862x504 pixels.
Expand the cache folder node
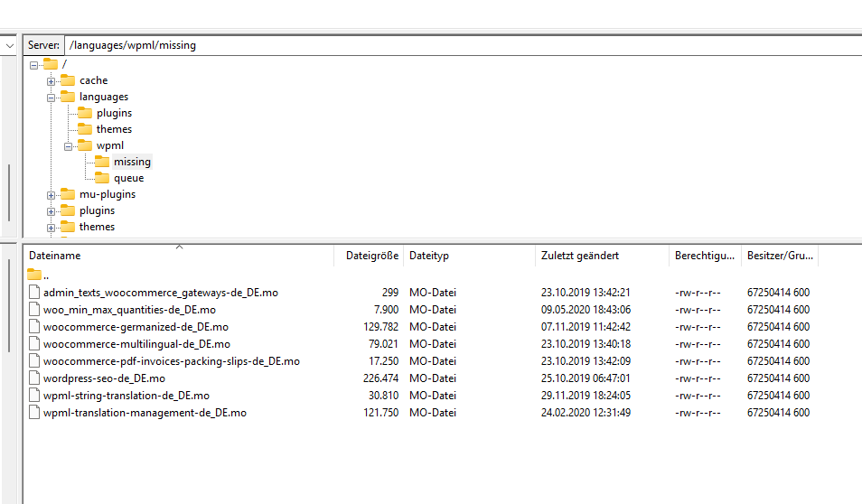click(51, 81)
